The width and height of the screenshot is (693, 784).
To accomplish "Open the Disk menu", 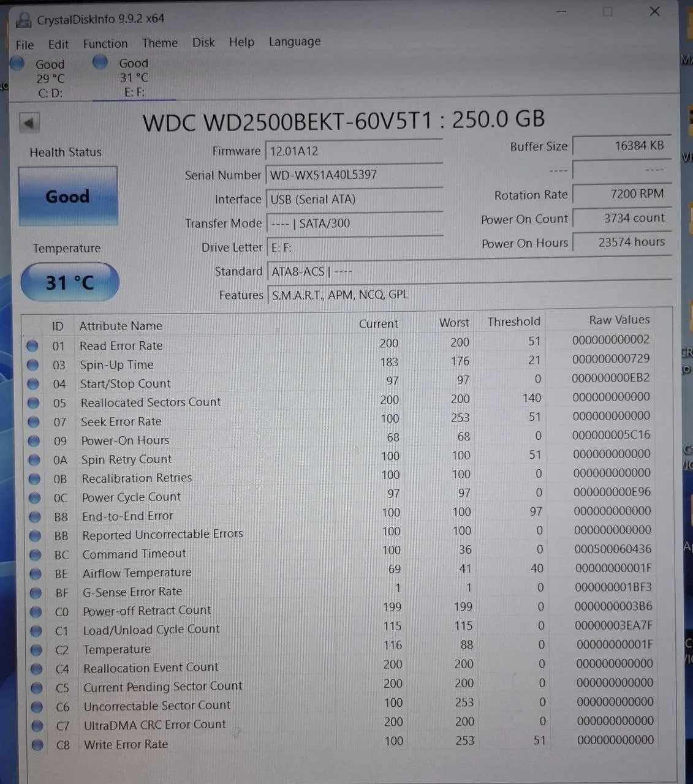I will click(x=203, y=42).
